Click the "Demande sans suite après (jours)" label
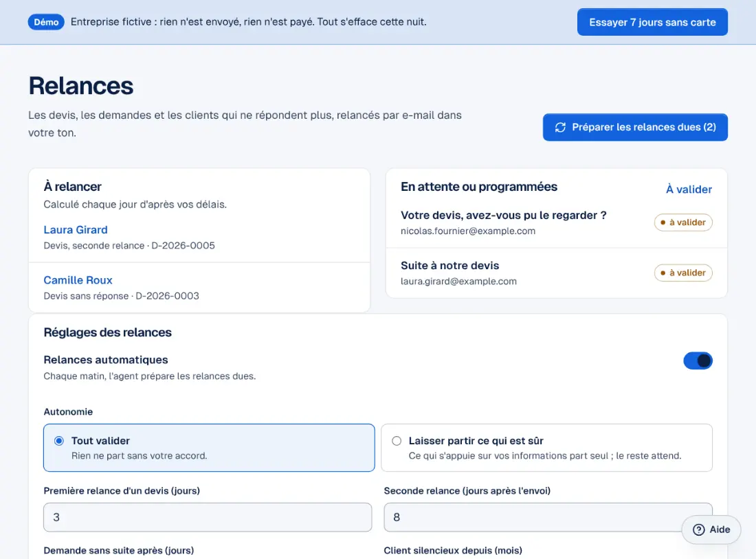This screenshot has height=559, width=756. (x=119, y=550)
